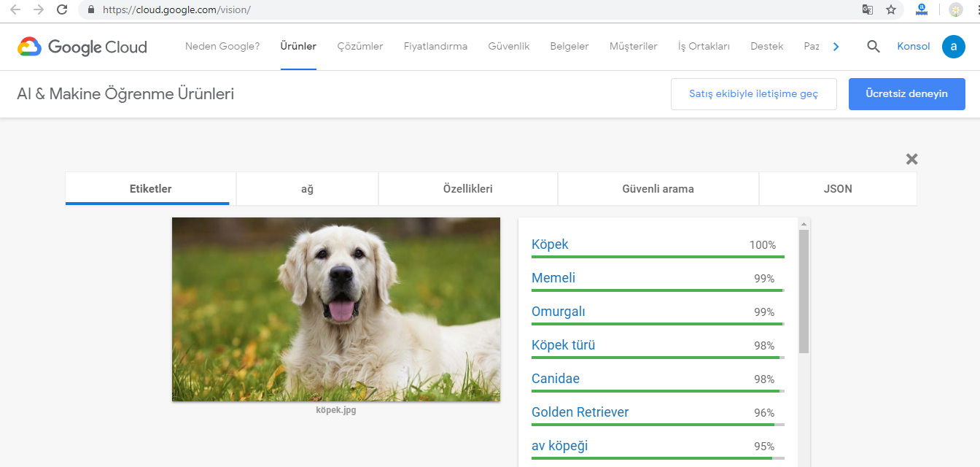This screenshot has width=980, height=467.
Task: Open the Destek nav item
Action: 767,46
